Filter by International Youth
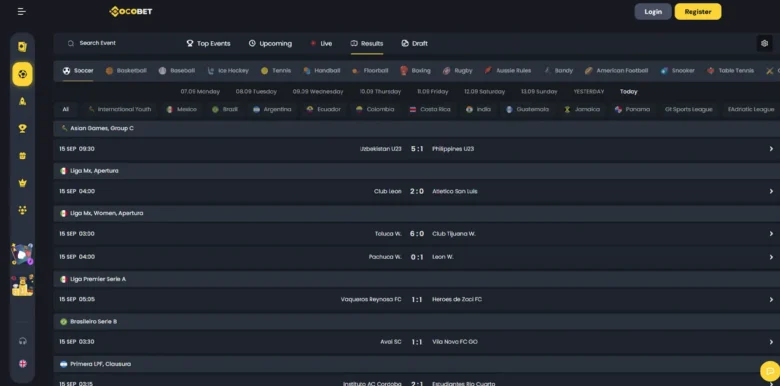Image resolution: width=780 pixels, height=386 pixels. (x=119, y=109)
